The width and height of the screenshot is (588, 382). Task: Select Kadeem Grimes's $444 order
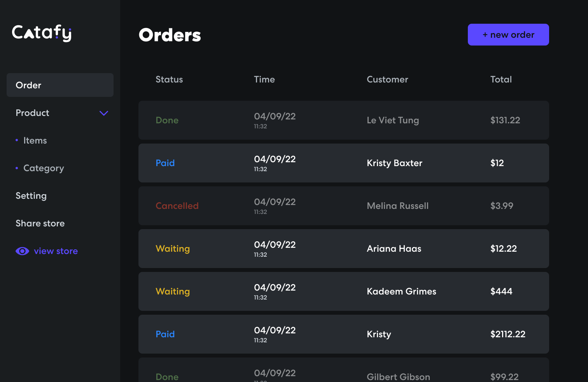343,292
